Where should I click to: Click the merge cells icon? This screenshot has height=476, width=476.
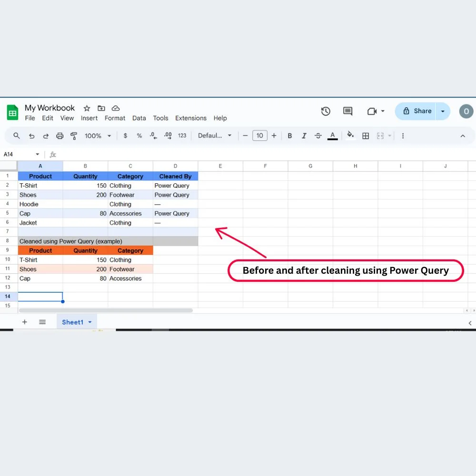click(380, 136)
